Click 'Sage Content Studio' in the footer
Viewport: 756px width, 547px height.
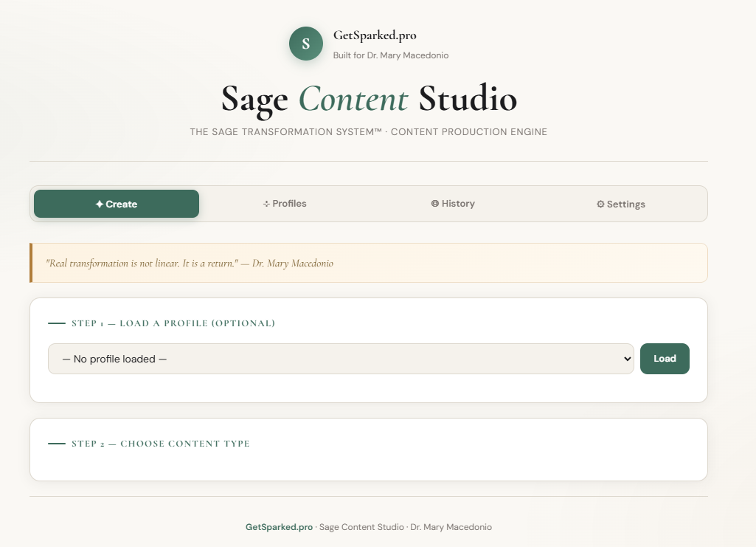361,527
